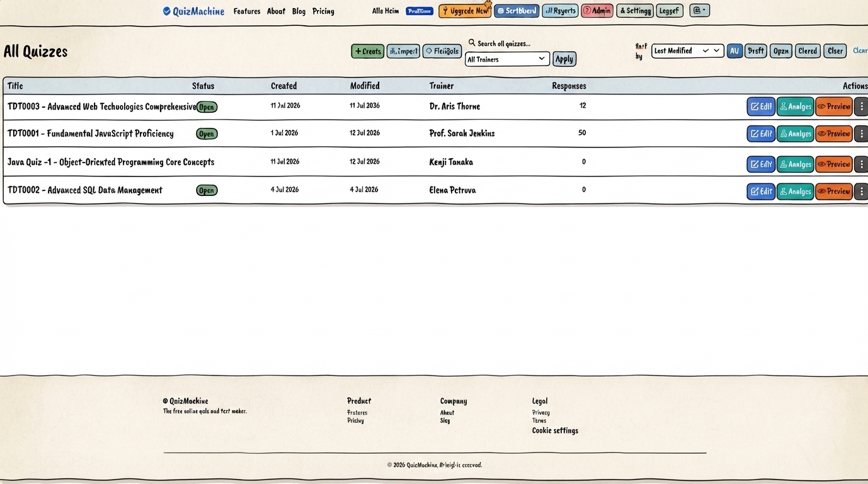Edit the Java Quiz -1 row
This screenshot has height=484, width=868.
(761, 164)
